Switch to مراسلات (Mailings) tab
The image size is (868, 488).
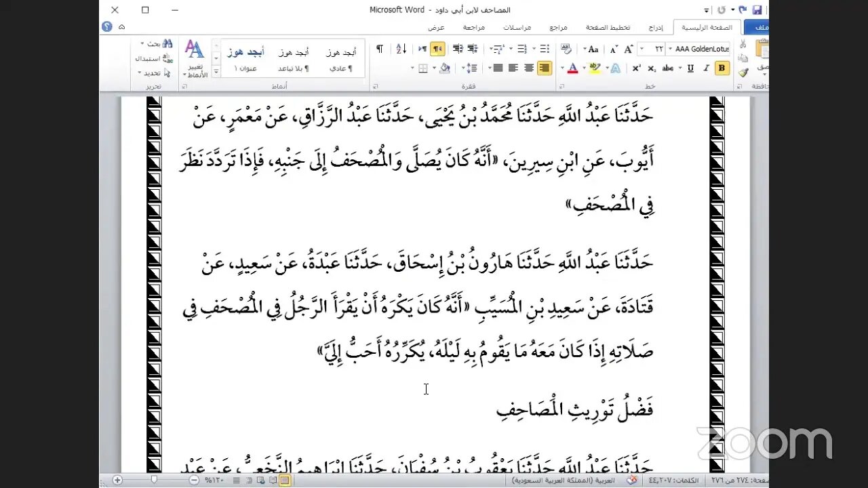[x=517, y=27]
